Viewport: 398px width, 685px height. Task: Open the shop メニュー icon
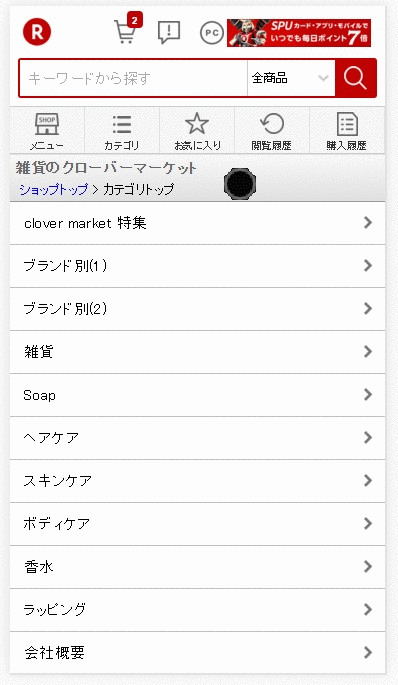47,131
